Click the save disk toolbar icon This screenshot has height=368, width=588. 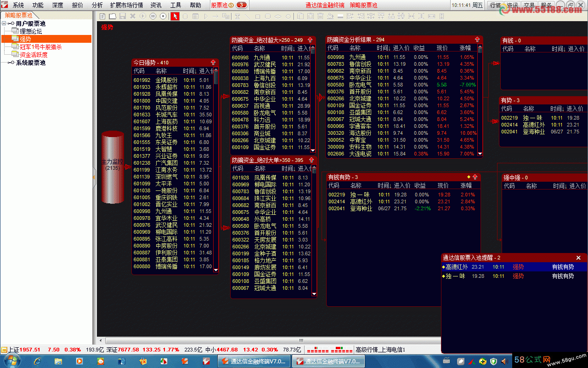coord(123,16)
